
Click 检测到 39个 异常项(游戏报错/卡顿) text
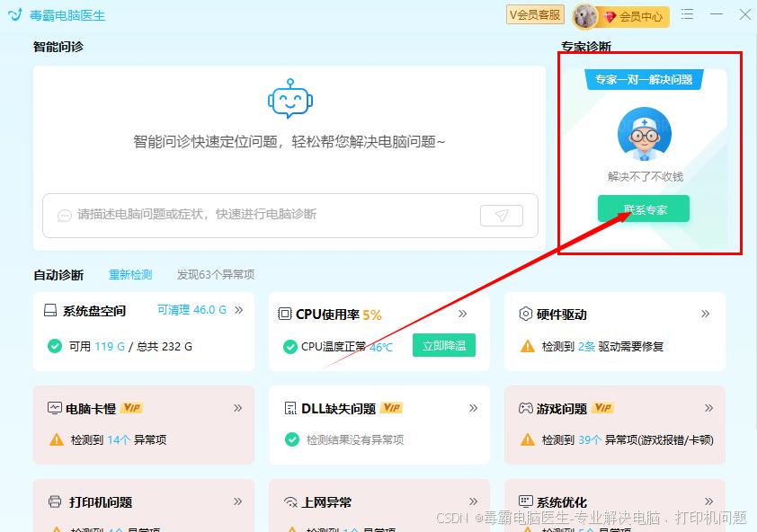[x=628, y=439]
